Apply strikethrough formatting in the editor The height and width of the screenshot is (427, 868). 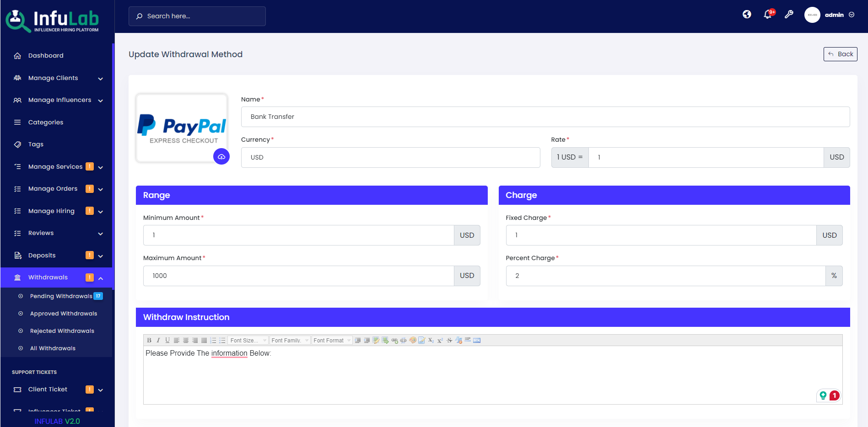pos(449,340)
